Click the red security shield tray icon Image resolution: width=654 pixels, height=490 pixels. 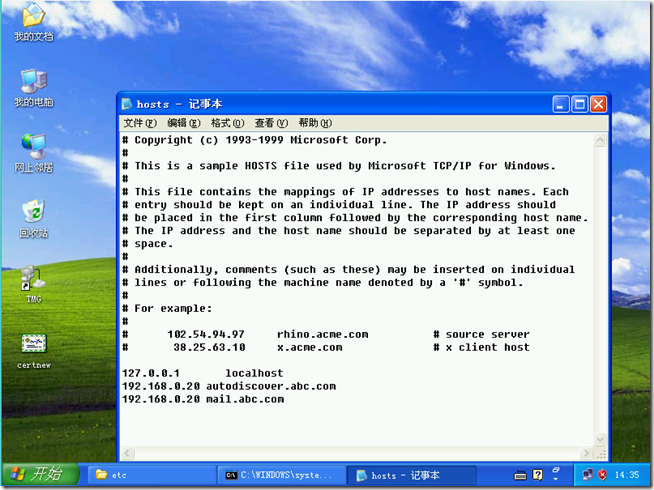pyautogui.click(x=602, y=475)
